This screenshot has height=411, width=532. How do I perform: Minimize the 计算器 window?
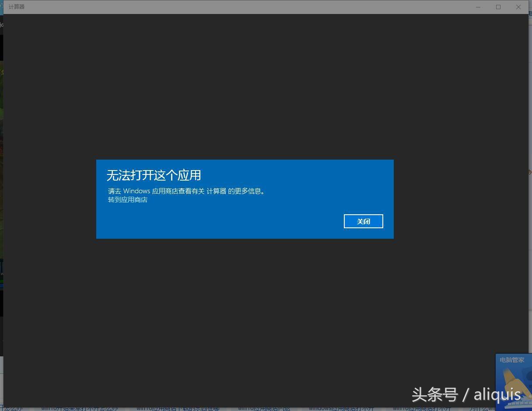point(478,7)
